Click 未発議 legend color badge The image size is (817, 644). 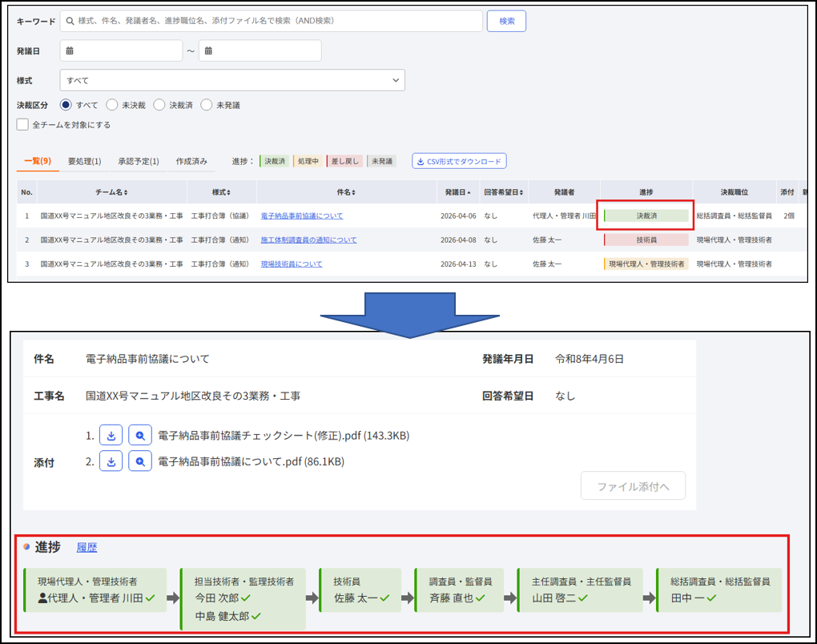(381, 161)
